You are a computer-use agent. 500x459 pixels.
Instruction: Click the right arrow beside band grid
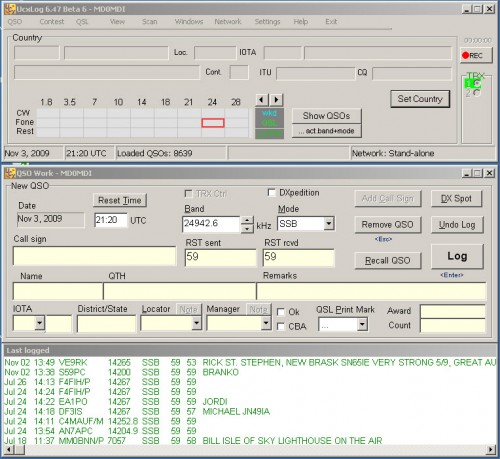coord(276,99)
